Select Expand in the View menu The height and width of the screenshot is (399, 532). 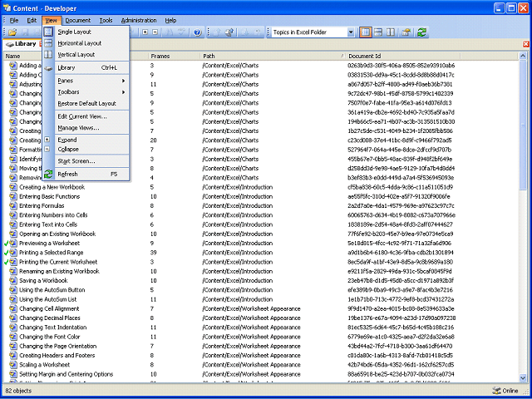[86, 140]
